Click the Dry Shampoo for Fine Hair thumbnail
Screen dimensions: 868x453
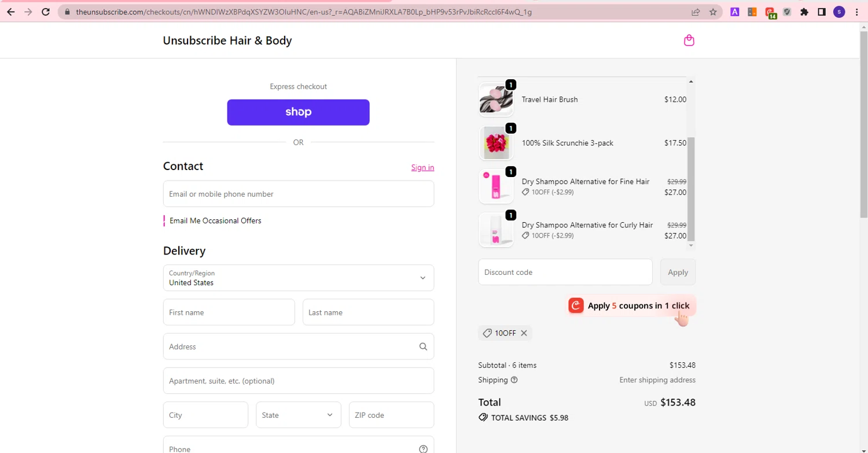496,186
